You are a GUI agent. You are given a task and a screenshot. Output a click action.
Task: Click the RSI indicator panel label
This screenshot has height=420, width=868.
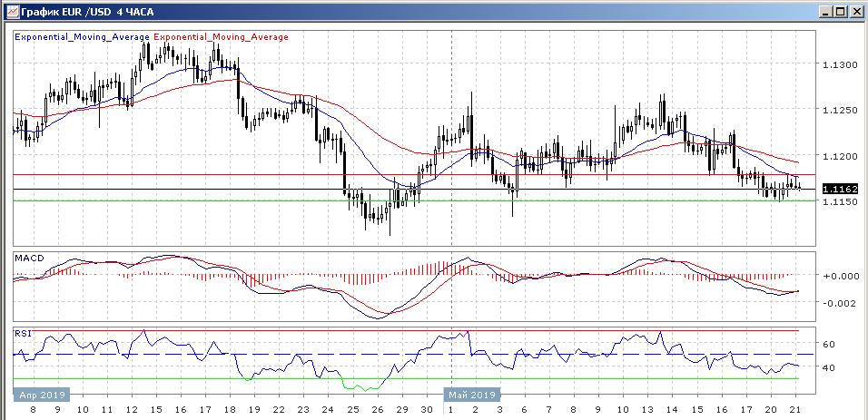[24, 334]
